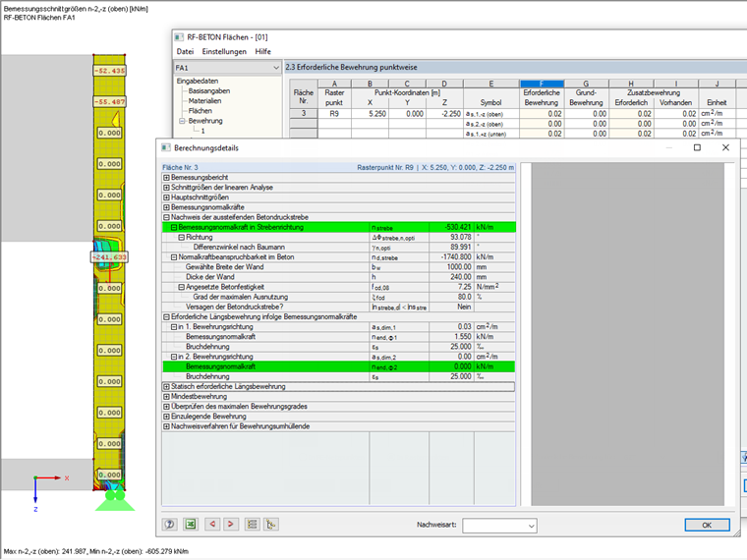Screen dimensions: 747x560
Task: Collapse Erforderliche Längsbewehrung infolge Bemessungsnormalkräfte
Action: (166, 316)
